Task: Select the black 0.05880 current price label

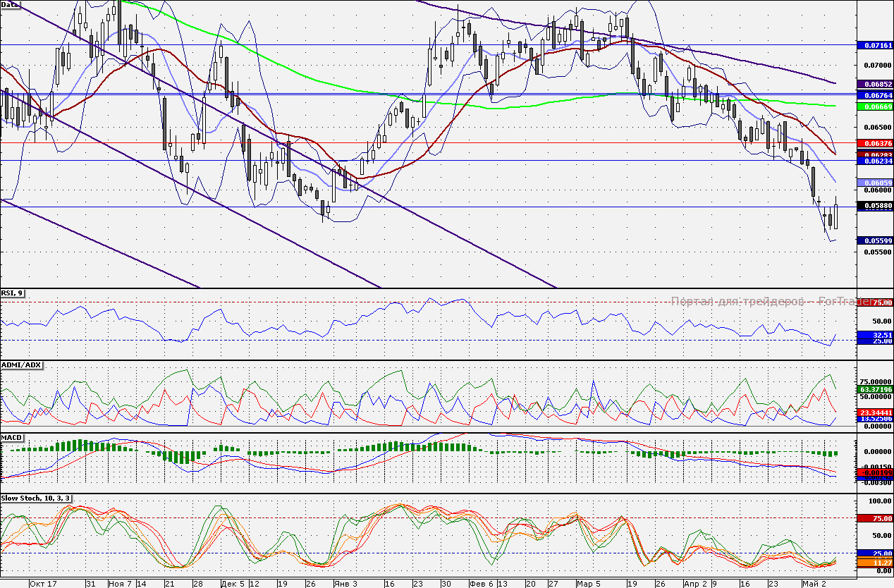Action: coord(875,206)
